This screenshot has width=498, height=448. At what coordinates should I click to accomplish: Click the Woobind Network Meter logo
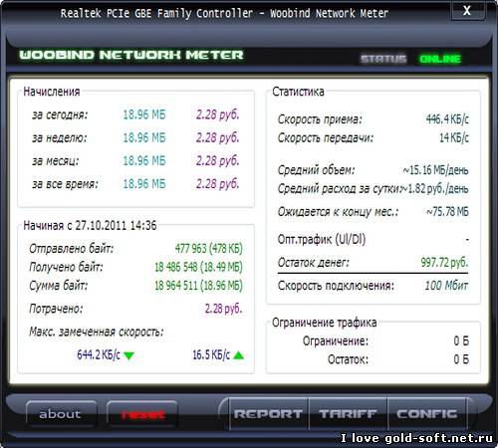[x=131, y=55]
